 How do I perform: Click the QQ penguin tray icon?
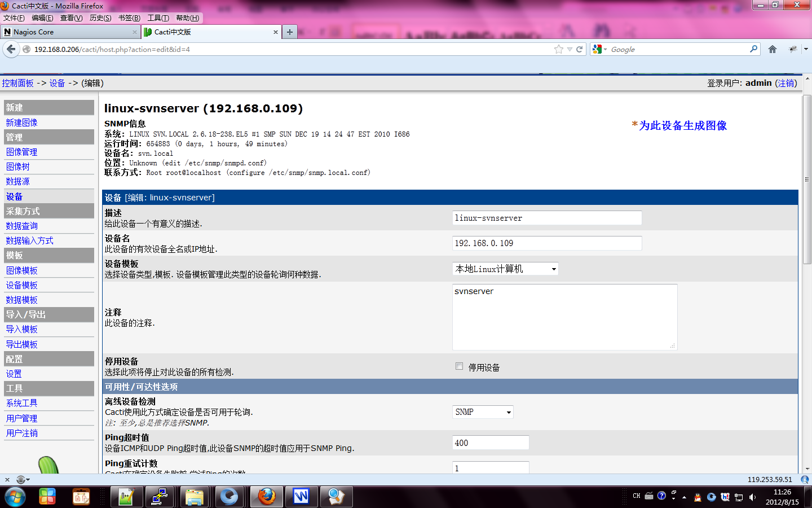698,497
